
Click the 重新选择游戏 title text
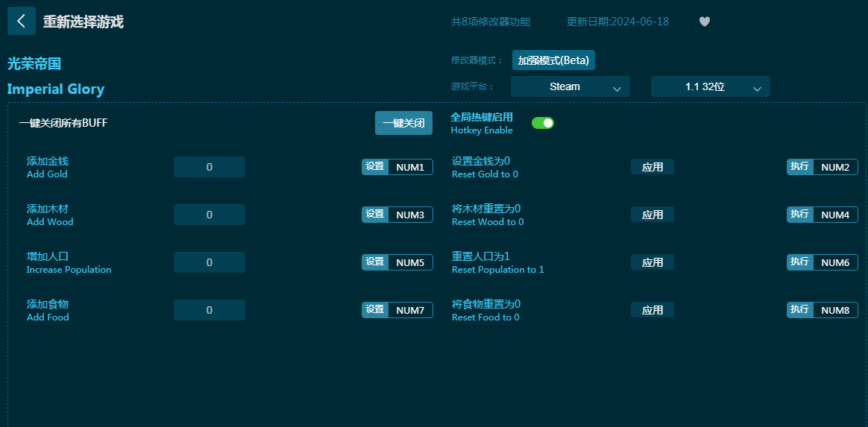pyautogui.click(x=83, y=22)
